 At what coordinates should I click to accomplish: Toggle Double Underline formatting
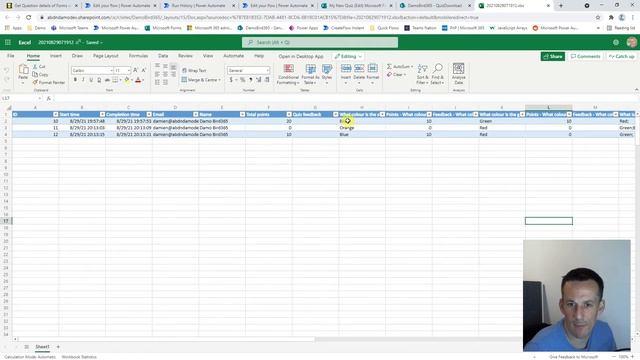pos(99,80)
